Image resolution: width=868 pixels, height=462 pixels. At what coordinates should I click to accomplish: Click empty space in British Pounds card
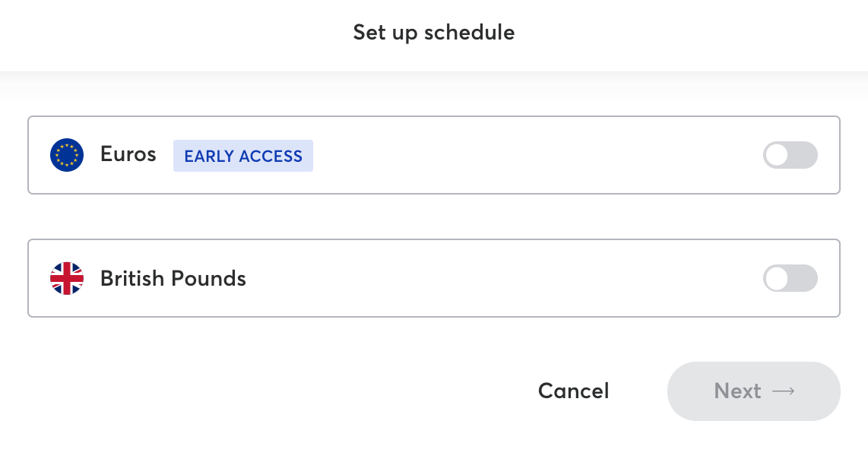click(x=498, y=278)
